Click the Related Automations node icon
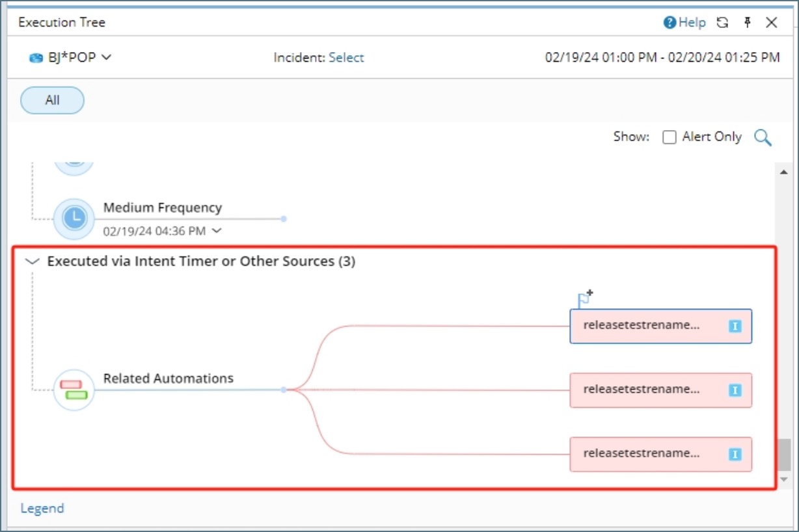Screen dimensions: 799x532 pyautogui.click(x=74, y=390)
